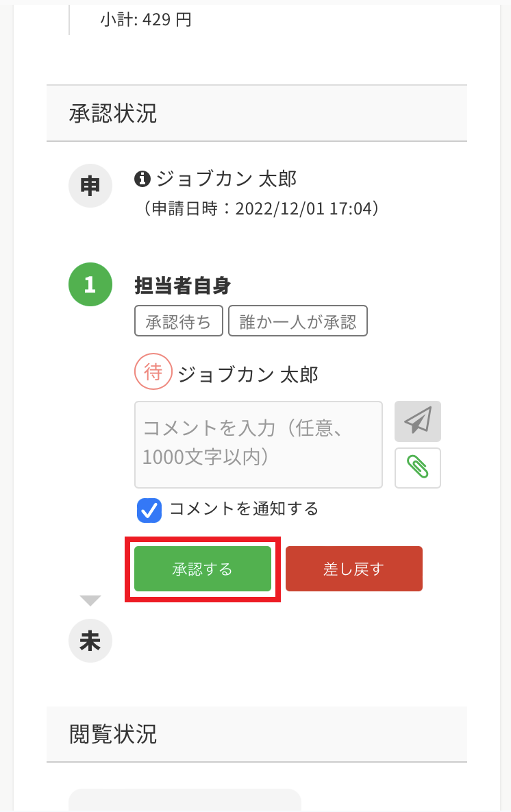Viewport: 511px width, 812px height.
Task: Click the red 待 waiting status icon
Action: [153, 372]
